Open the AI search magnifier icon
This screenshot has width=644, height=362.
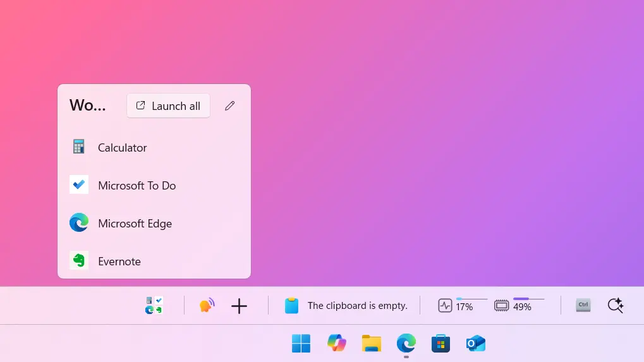pos(616,306)
